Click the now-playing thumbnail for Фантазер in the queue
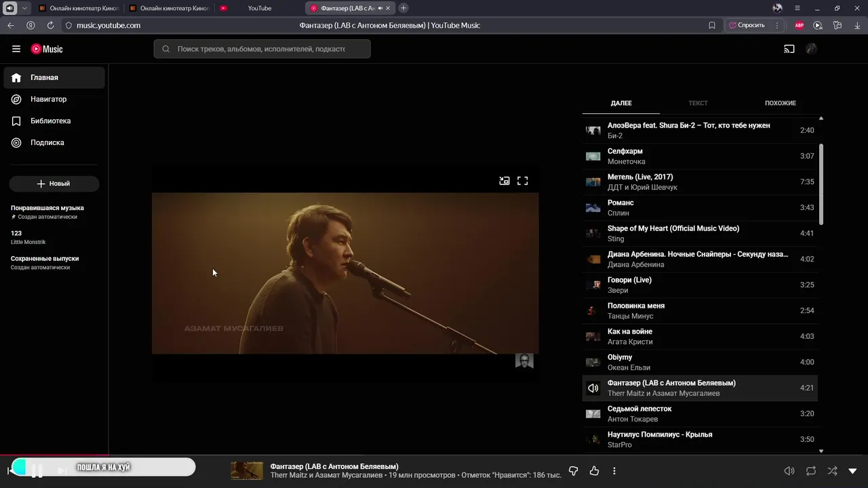 click(x=593, y=388)
